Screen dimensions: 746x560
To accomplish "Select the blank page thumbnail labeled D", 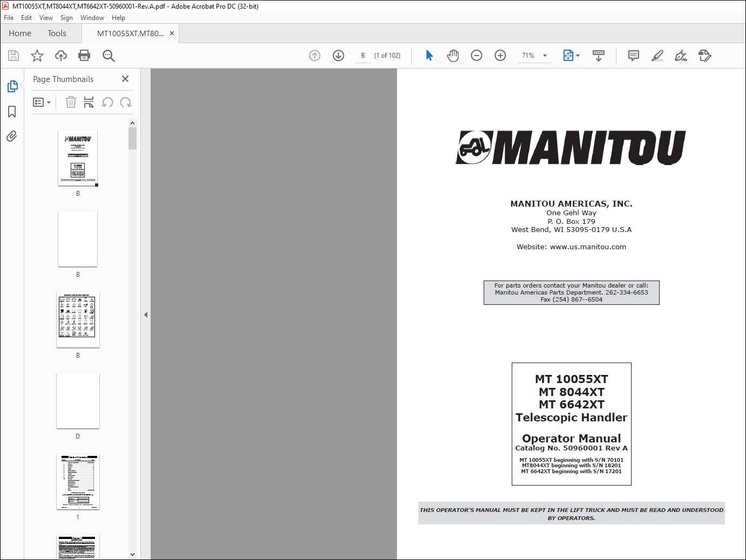I will click(78, 400).
